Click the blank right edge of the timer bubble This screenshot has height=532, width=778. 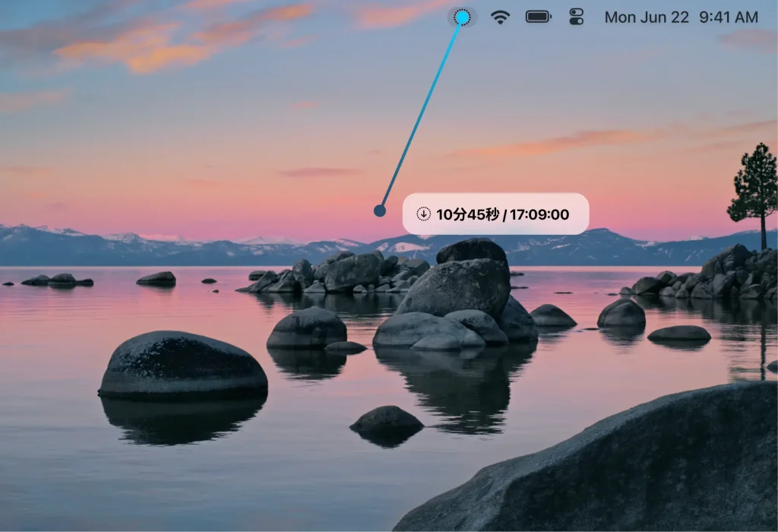580,214
